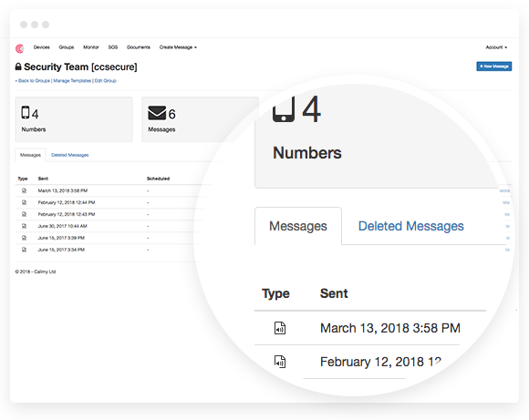Click the New Message button
Image resolution: width=529 pixels, height=420 pixels.
tap(494, 67)
